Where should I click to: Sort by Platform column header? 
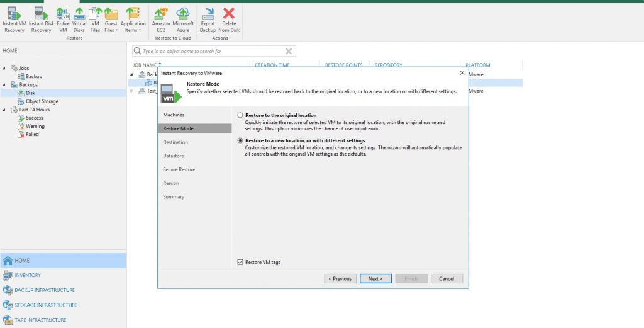(x=478, y=65)
